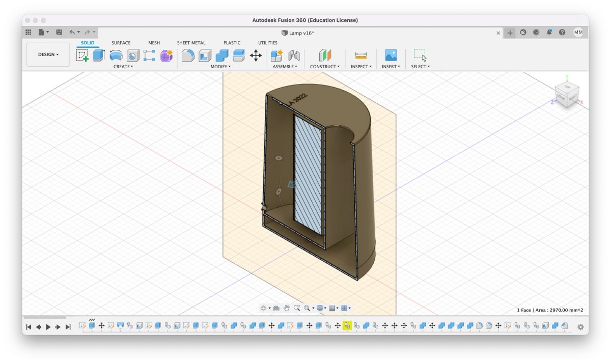
Task: Close the Lamp v16* document tab
Action: [498, 33]
